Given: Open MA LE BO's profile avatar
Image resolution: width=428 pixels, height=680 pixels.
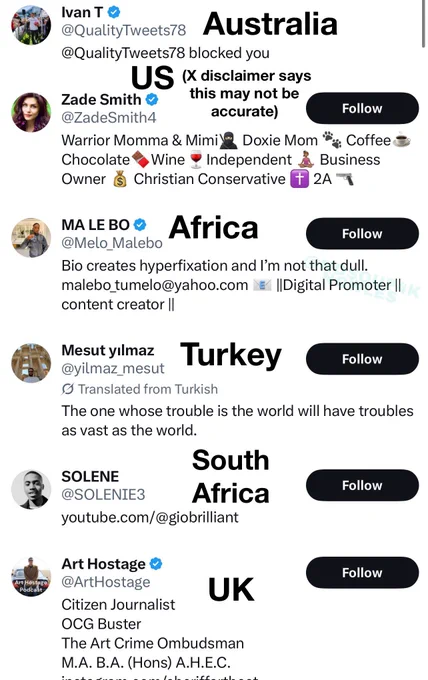Looking at the screenshot, I should coord(31,238).
